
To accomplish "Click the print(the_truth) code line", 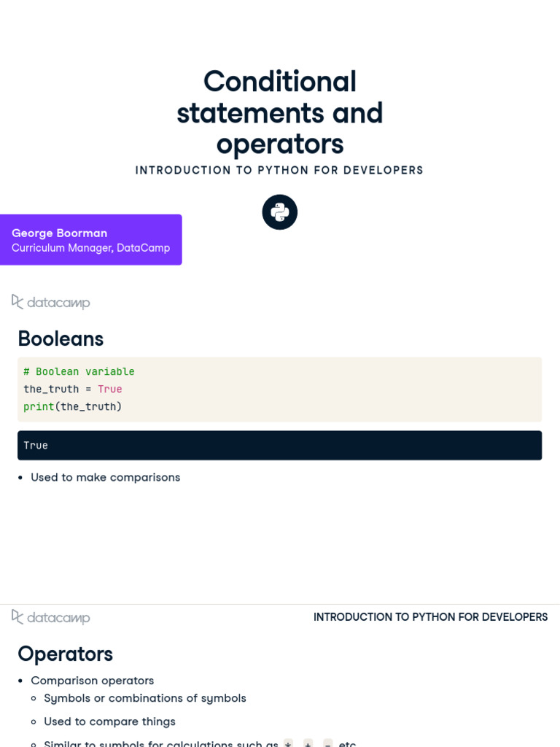I will click(x=72, y=407).
